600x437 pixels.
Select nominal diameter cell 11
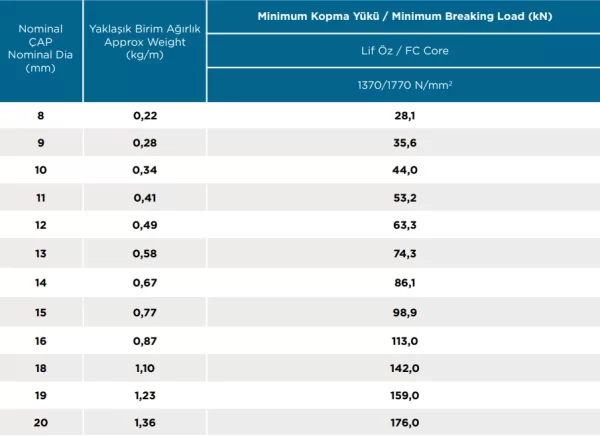coord(41,198)
